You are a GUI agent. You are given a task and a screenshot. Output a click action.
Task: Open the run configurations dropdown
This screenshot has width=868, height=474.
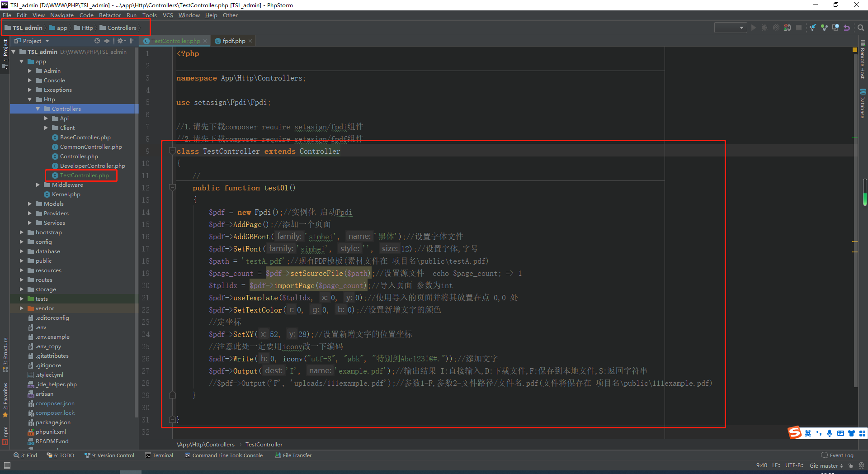click(x=730, y=28)
